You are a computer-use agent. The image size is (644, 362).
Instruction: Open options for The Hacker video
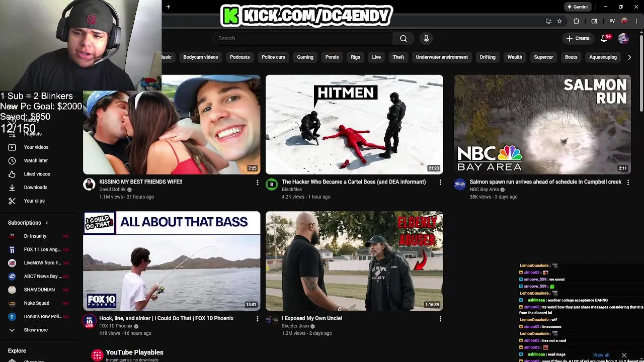(x=440, y=182)
